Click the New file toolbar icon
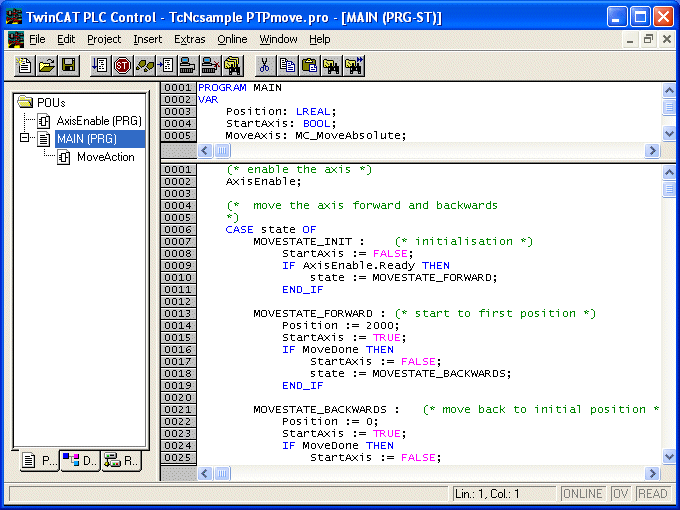This screenshot has width=680, height=510. point(24,66)
